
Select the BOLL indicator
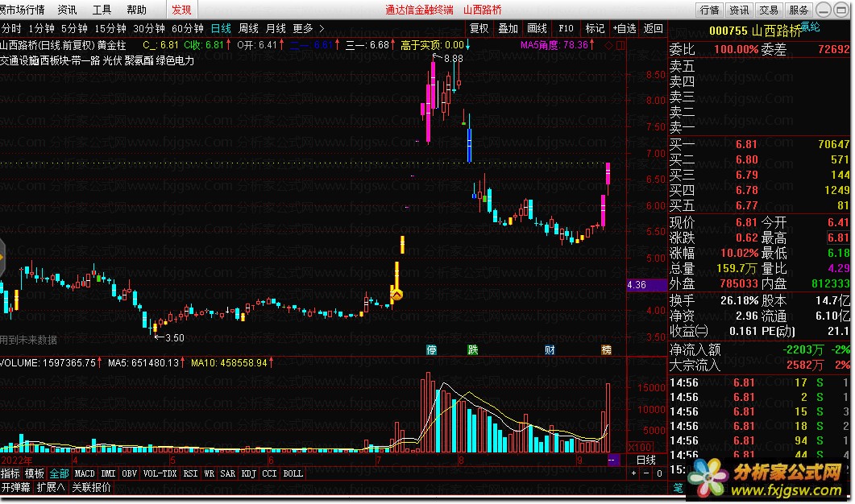[x=293, y=473]
